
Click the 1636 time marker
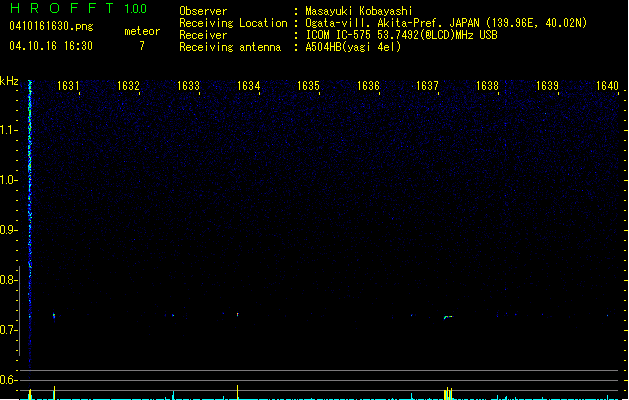point(368,86)
